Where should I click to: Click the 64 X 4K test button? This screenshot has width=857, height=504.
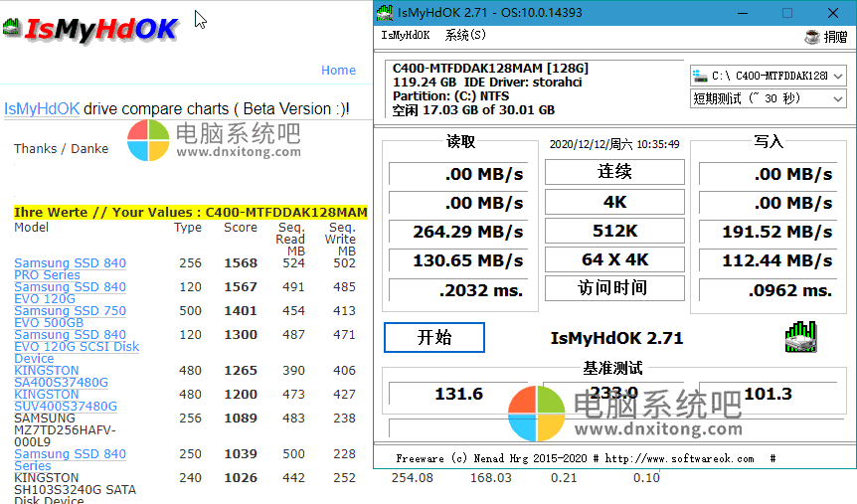click(x=614, y=259)
